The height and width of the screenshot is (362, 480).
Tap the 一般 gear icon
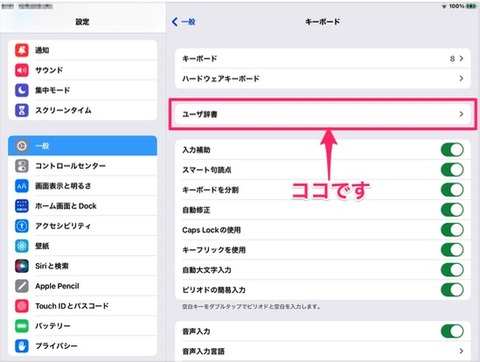(x=22, y=146)
